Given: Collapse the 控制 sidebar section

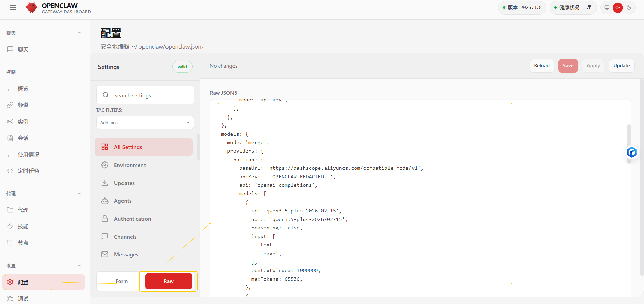Looking at the screenshot, I should [79, 72].
